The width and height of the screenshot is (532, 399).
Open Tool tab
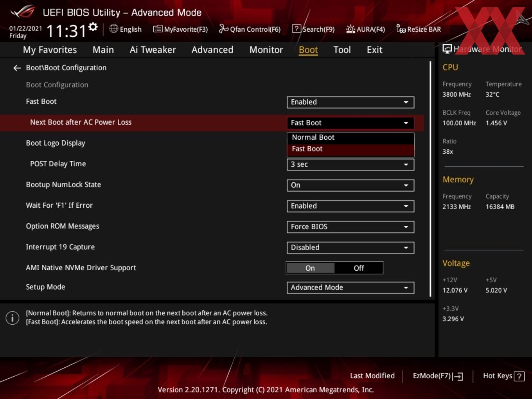[342, 50]
